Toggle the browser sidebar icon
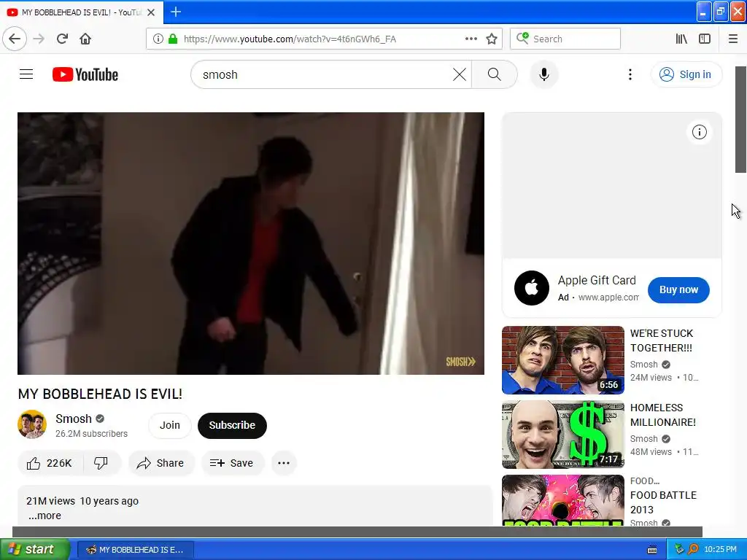 (x=705, y=39)
